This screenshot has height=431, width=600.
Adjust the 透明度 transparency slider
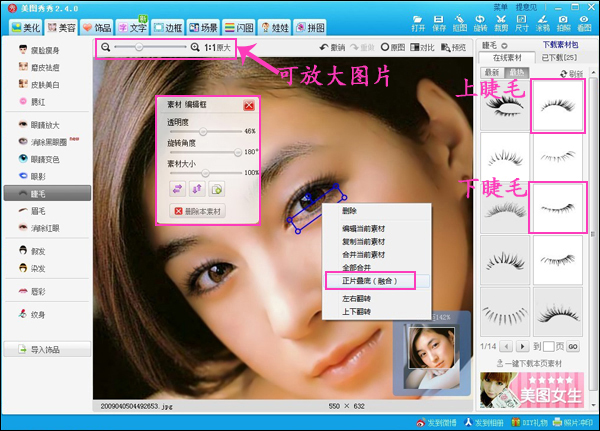(204, 131)
